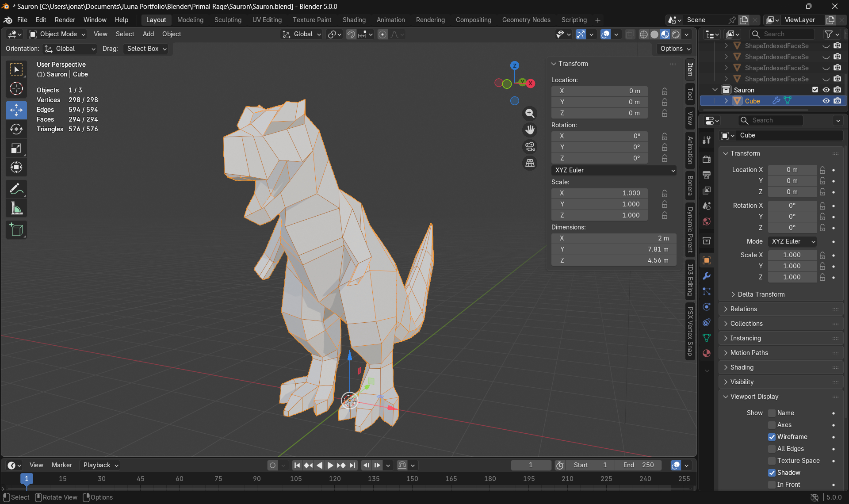Switch to the Sculpting workspace tab

click(x=228, y=20)
